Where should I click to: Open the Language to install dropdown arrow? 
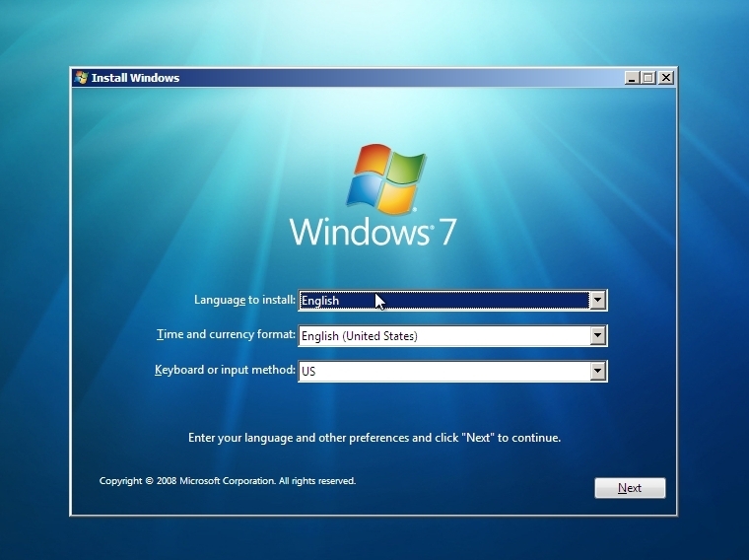coord(597,300)
